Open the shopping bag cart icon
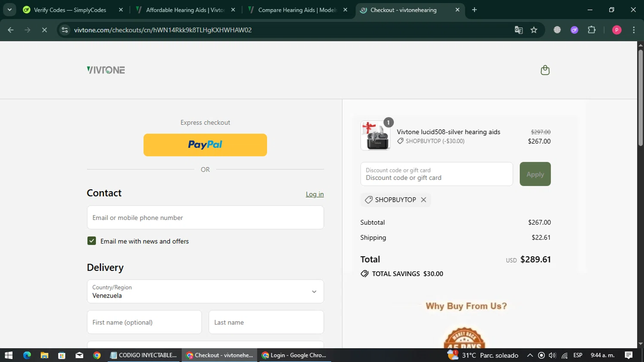This screenshot has height=362, width=644. [x=545, y=70]
